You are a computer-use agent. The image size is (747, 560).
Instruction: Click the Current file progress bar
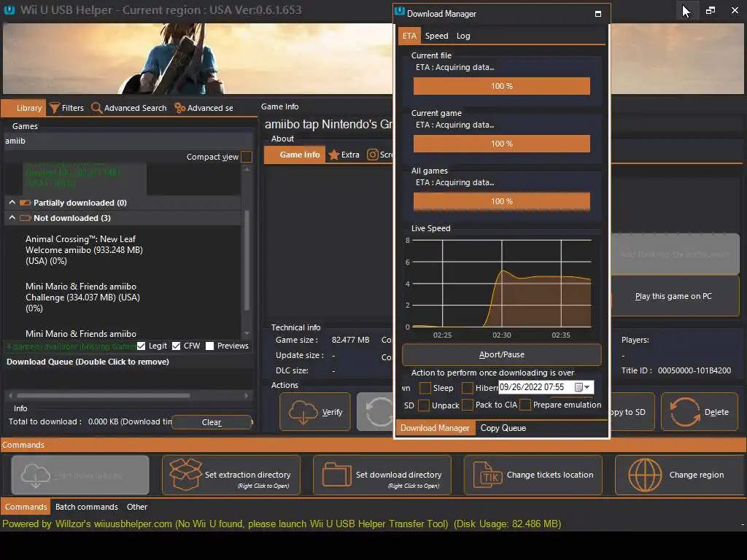pos(502,86)
